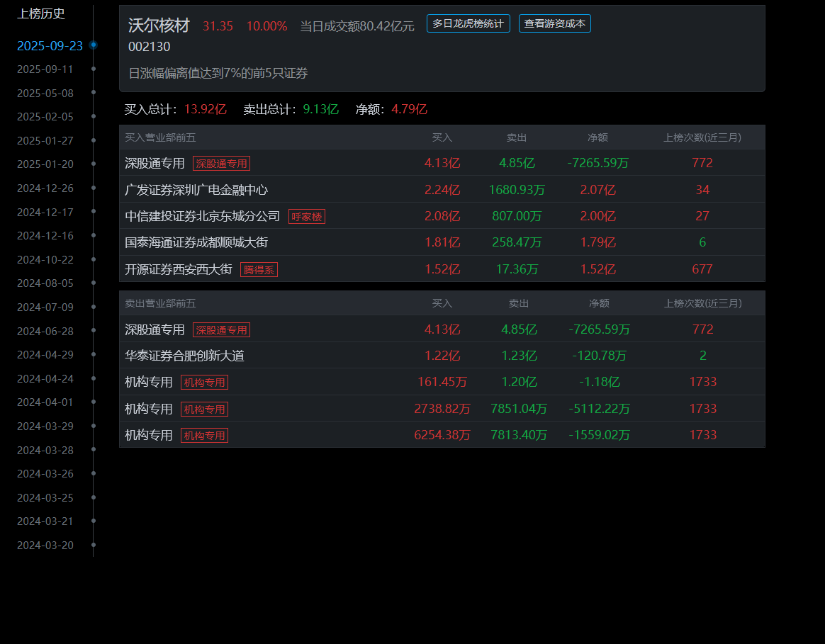
Task: Click 机构专用 tag in 2738.82万 row
Action: coord(204,409)
